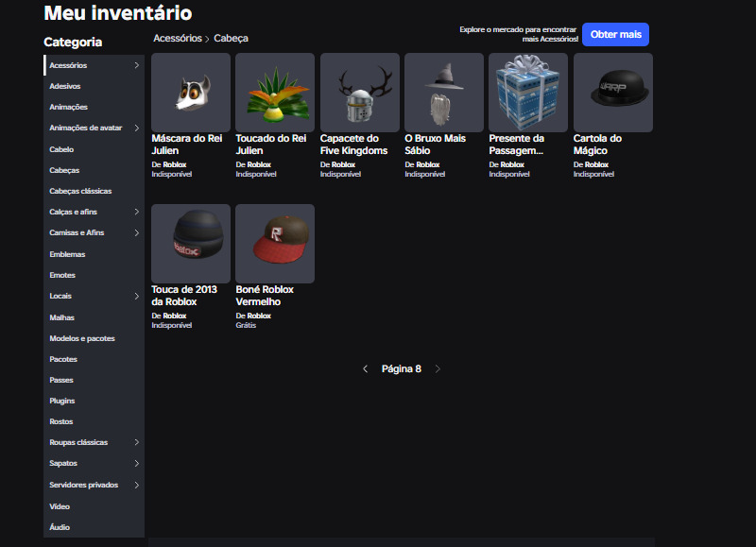Click the Grátis price label
This screenshot has width=756, height=547.
click(x=246, y=325)
